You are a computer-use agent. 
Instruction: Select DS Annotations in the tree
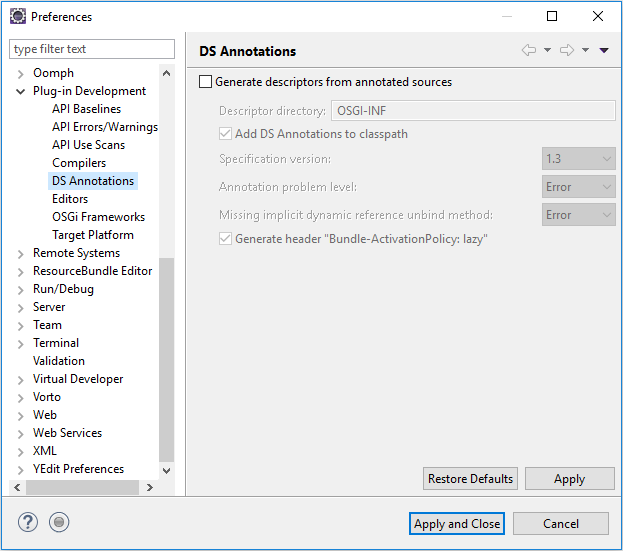point(93,181)
